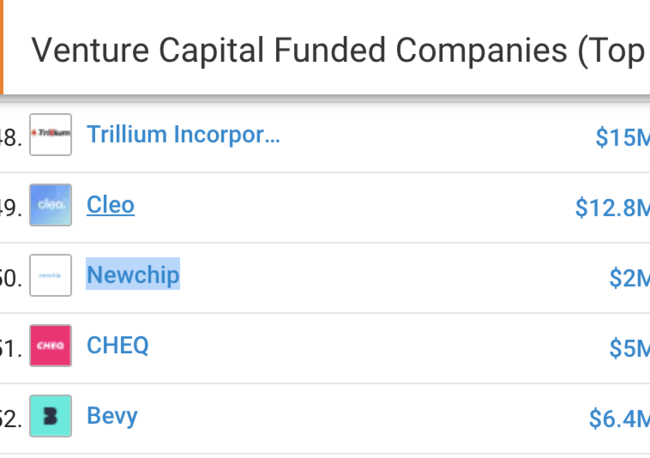The image size is (650, 458).
Task: Click Bevy's $6.4M funding amount
Action: point(619,419)
